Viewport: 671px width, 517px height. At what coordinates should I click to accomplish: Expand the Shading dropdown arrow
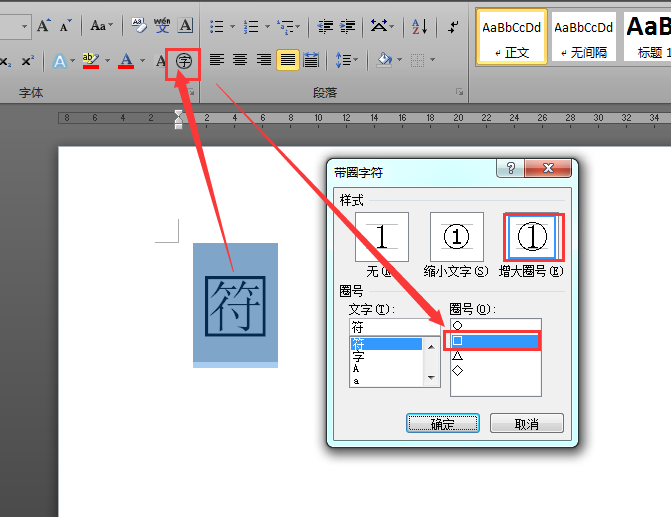tap(400, 60)
